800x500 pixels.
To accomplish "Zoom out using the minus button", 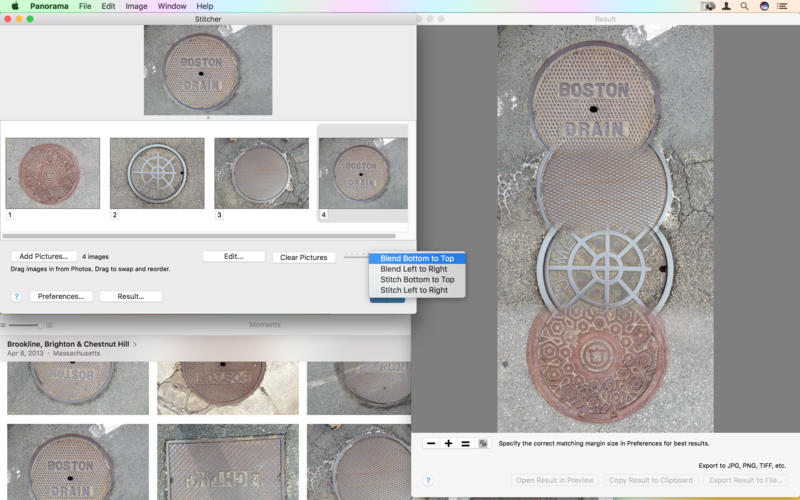I will [x=431, y=443].
